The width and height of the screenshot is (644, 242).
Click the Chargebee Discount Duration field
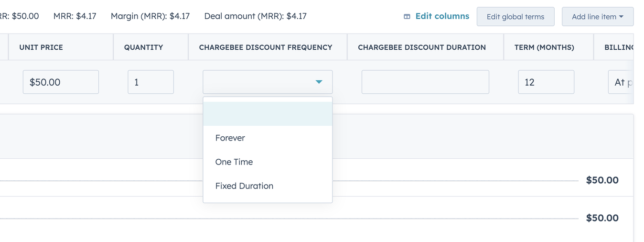point(425,82)
